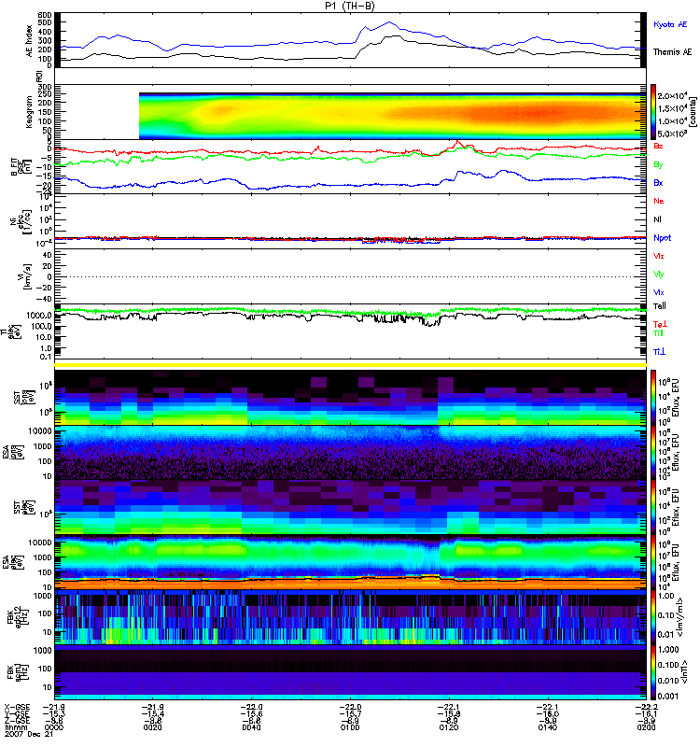Select the Themis AE legend label

click(672, 52)
